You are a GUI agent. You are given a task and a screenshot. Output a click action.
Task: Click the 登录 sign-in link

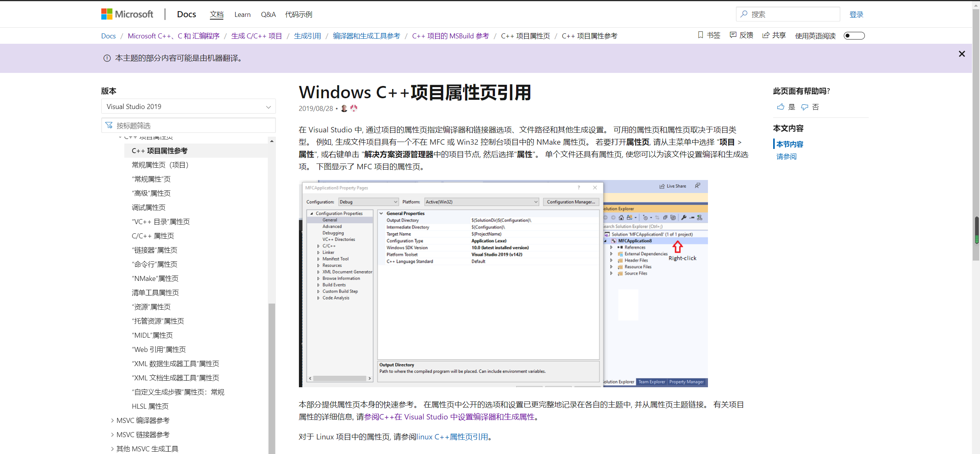click(x=856, y=14)
